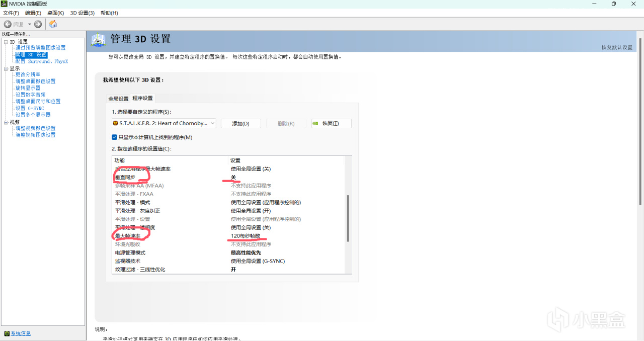Select the 后台应用程序最大帧速率 row
Image resolution: width=644 pixels, height=341 pixels.
(x=228, y=168)
